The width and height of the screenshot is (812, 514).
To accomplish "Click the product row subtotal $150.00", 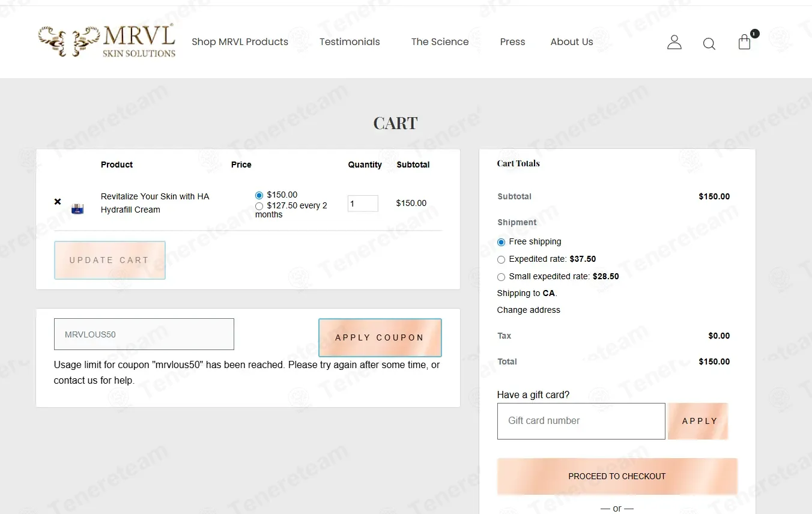I will pos(411,203).
